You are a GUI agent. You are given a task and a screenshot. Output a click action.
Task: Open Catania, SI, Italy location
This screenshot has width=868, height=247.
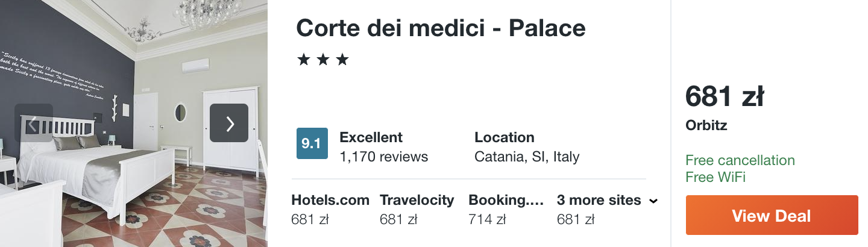click(527, 157)
